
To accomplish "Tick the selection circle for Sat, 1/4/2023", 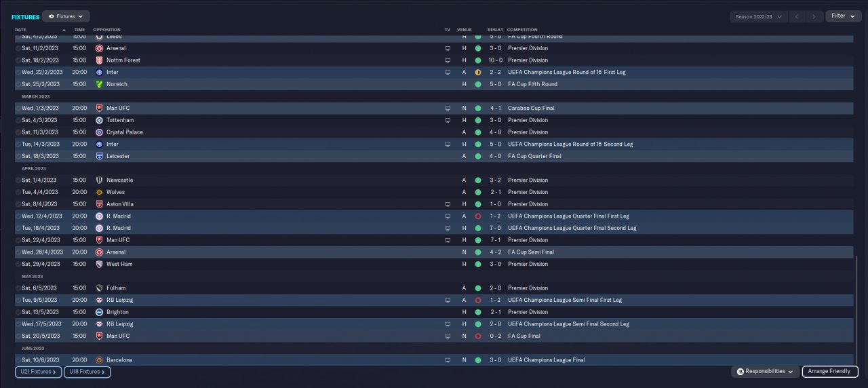I will [18, 180].
